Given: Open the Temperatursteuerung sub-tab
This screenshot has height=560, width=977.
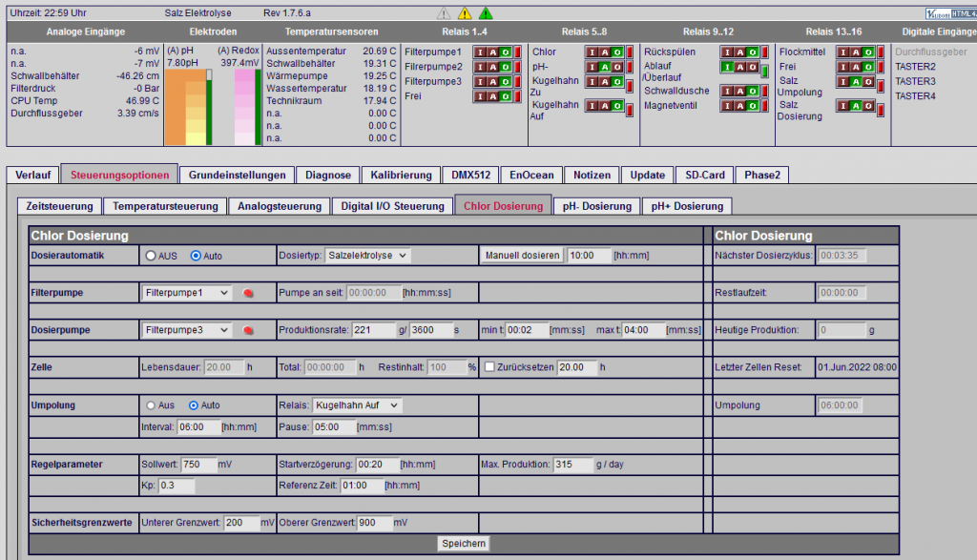Looking at the screenshot, I should click(166, 206).
